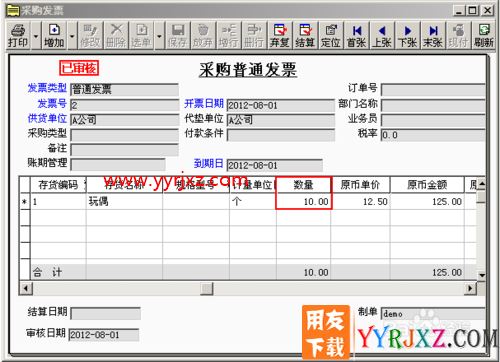
Task: Select the 玩偶 item cell
Action: click(x=124, y=201)
